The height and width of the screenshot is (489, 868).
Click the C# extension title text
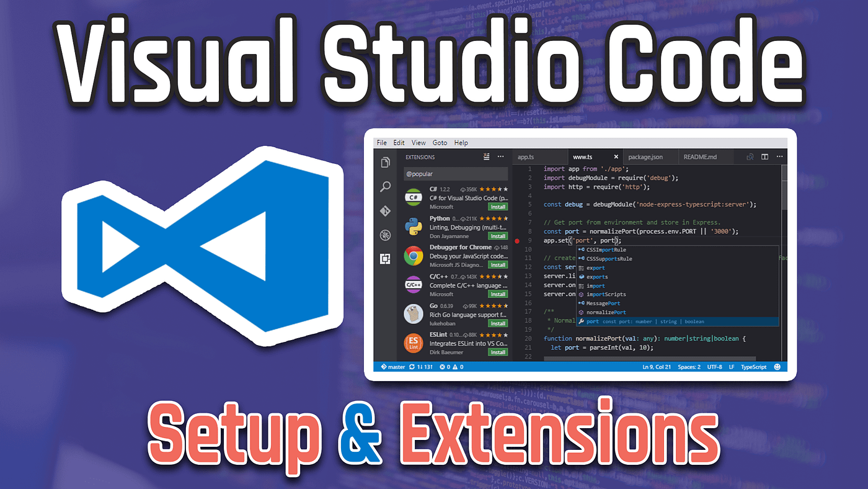click(433, 189)
